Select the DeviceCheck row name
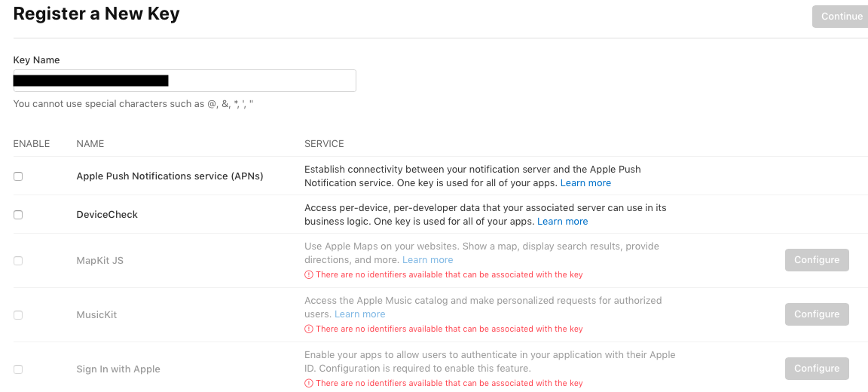 (x=107, y=214)
